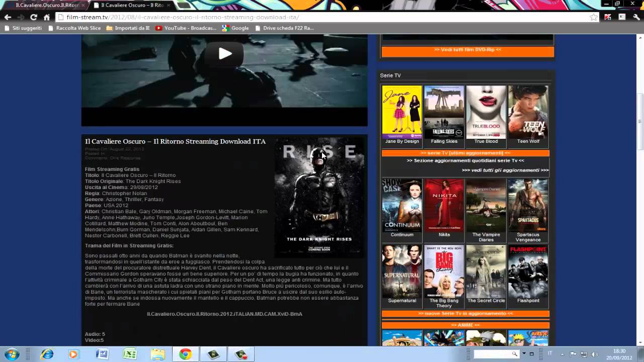
Task: Select the Il Cavaliere Oscuro – Il Ritorno tab
Action: (132, 5)
